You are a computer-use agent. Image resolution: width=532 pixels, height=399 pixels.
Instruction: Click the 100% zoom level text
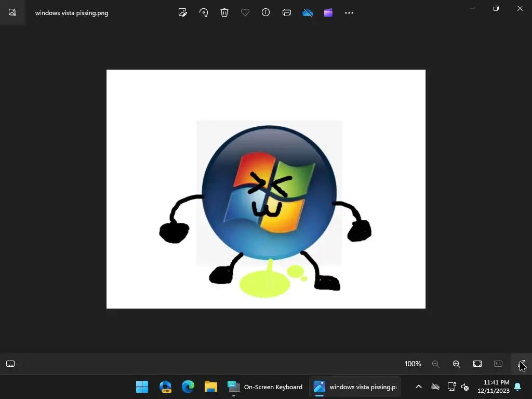point(413,364)
